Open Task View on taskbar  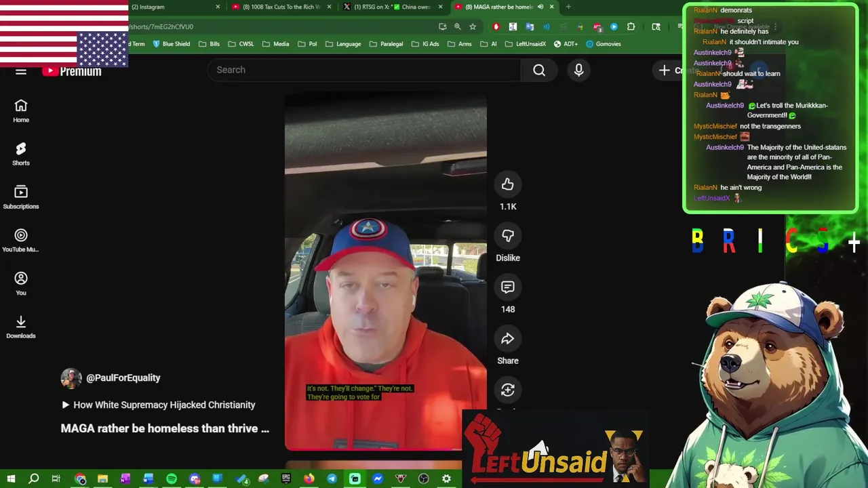tap(56, 479)
